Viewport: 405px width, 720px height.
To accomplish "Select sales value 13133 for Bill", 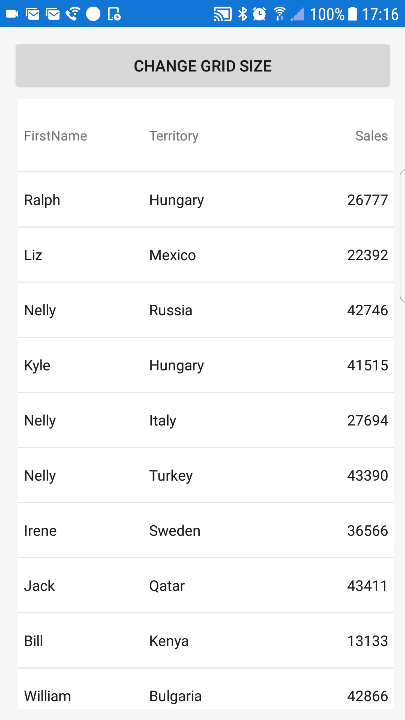I will (x=368, y=641).
